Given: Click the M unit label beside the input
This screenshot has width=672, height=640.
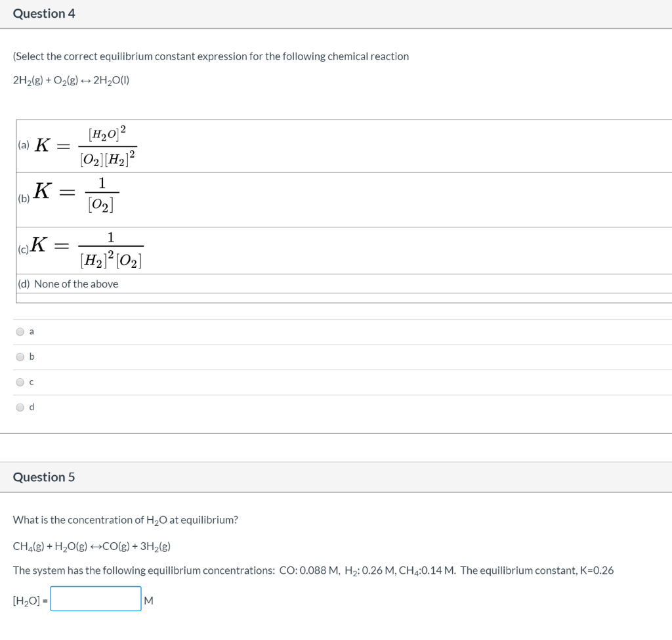Looking at the screenshot, I should (x=149, y=600).
